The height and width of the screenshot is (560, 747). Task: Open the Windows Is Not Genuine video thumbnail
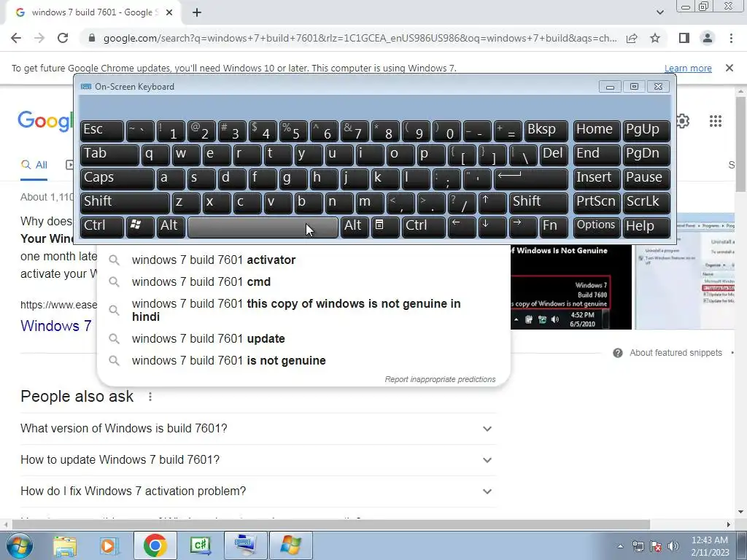point(570,287)
